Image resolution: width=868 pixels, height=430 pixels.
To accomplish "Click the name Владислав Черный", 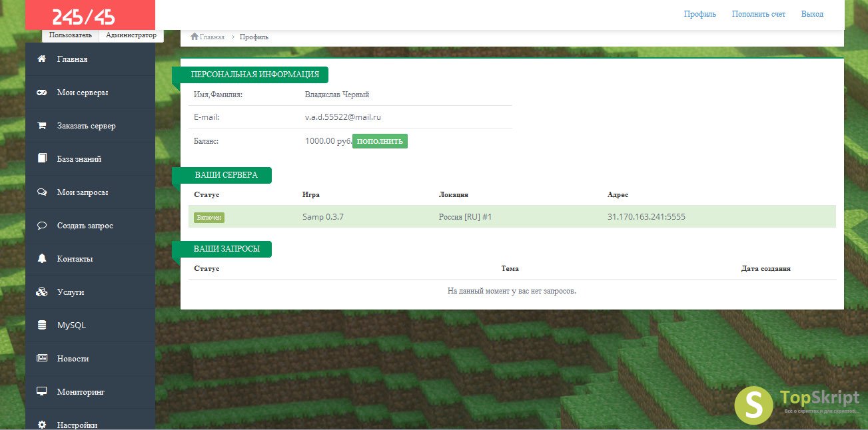I will 337,95.
